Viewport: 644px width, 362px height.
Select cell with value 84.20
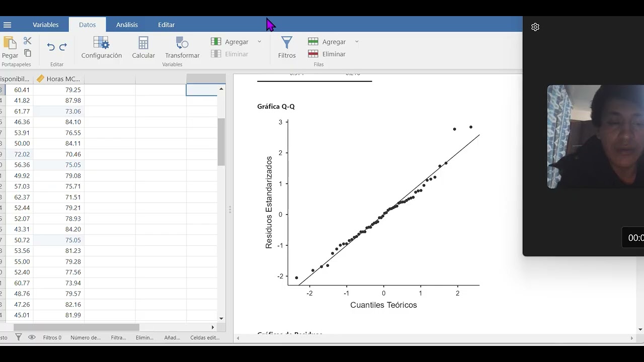58,229
